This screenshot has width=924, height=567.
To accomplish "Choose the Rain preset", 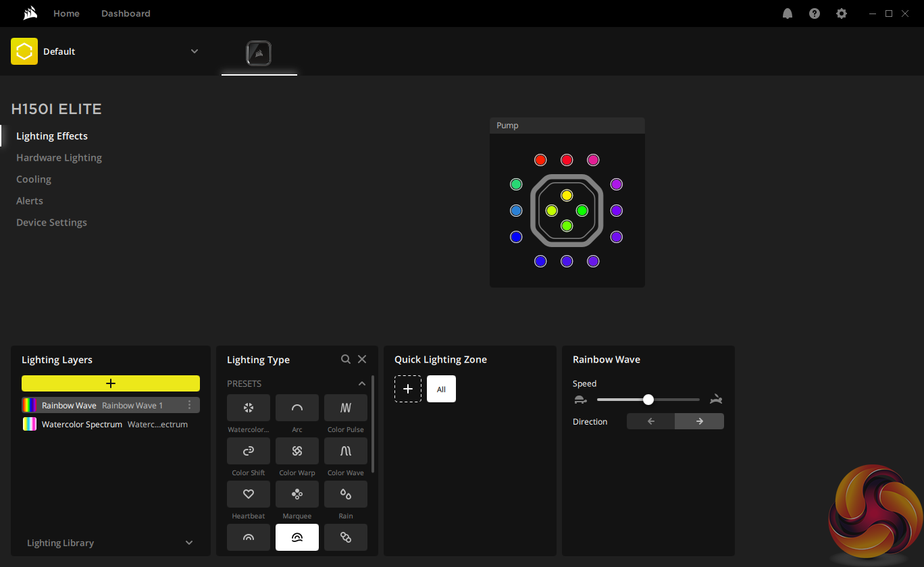I will 346,494.
